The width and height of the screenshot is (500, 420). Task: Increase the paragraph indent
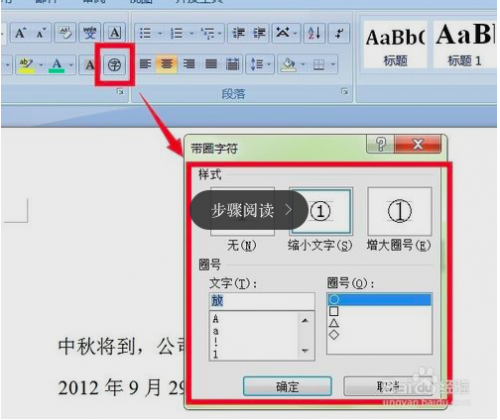pyautogui.click(x=259, y=33)
